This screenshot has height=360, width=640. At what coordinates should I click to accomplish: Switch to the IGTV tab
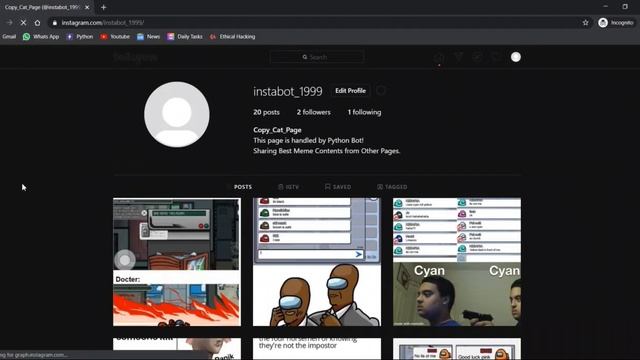(x=289, y=187)
